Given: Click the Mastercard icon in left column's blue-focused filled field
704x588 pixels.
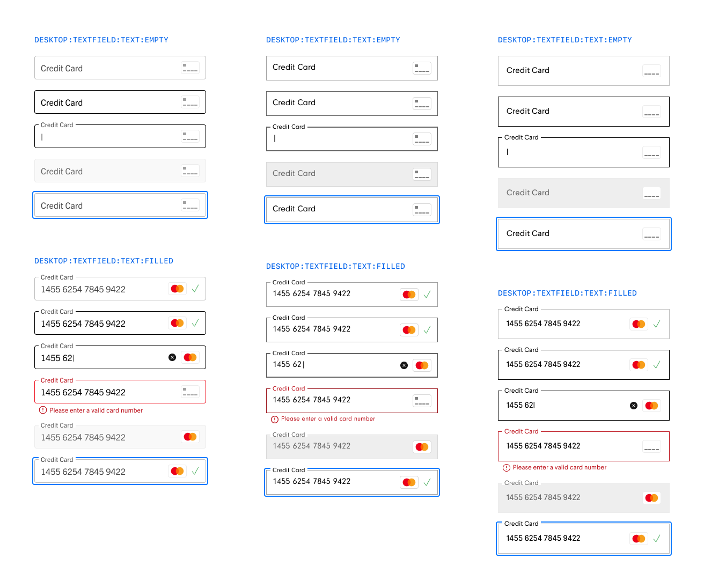Looking at the screenshot, I should pos(177,471).
